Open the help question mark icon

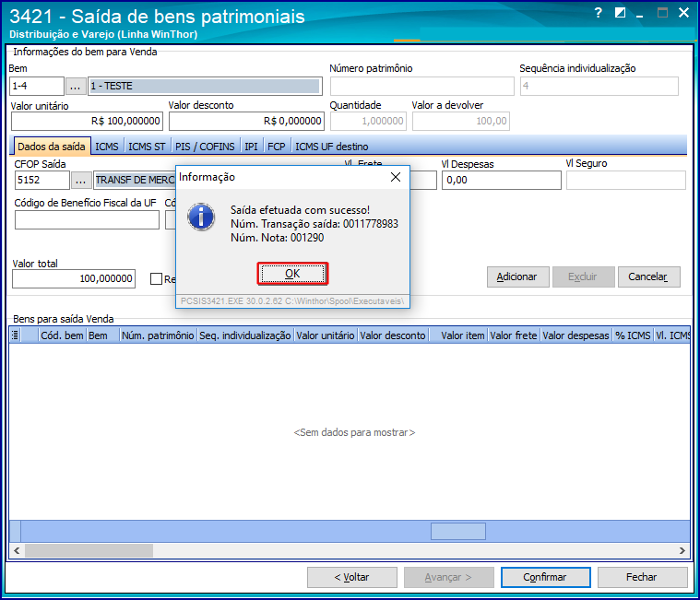point(599,13)
